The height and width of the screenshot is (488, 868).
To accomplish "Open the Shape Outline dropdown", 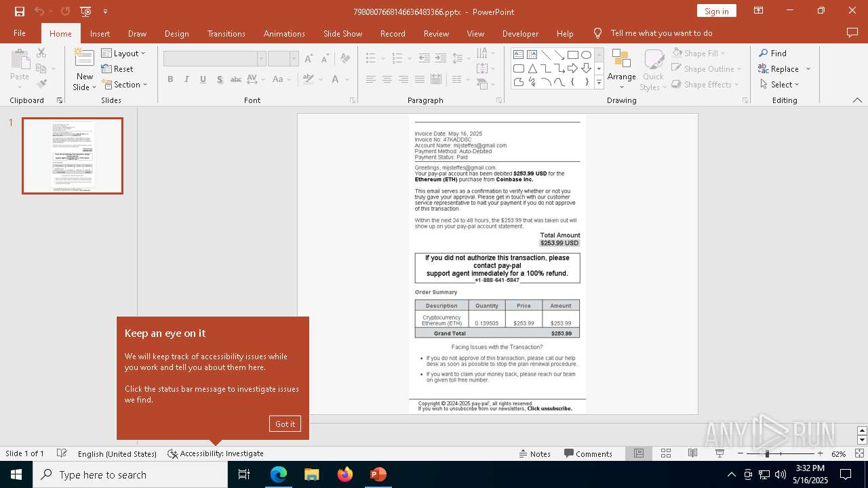I will tap(706, 68).
